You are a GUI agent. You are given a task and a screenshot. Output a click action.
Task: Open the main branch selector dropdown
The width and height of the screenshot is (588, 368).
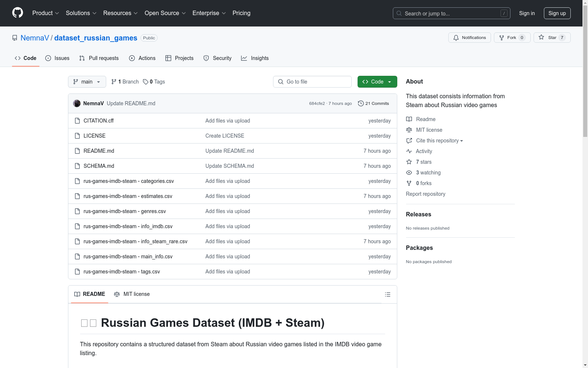[87, 82]
